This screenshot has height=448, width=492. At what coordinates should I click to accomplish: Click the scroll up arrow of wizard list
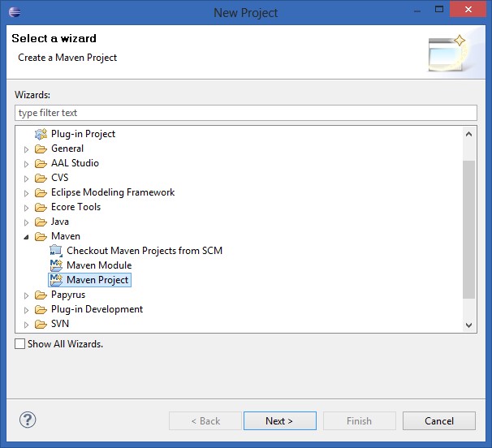point(468,134)
